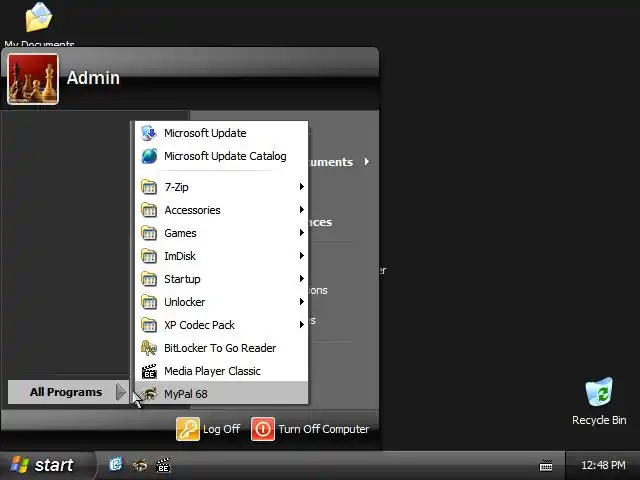Image resolution: width=640 pixels, height=480 pixels.
Task: Expand the 7-Zip submenu arrow
Action: (302, 187)
